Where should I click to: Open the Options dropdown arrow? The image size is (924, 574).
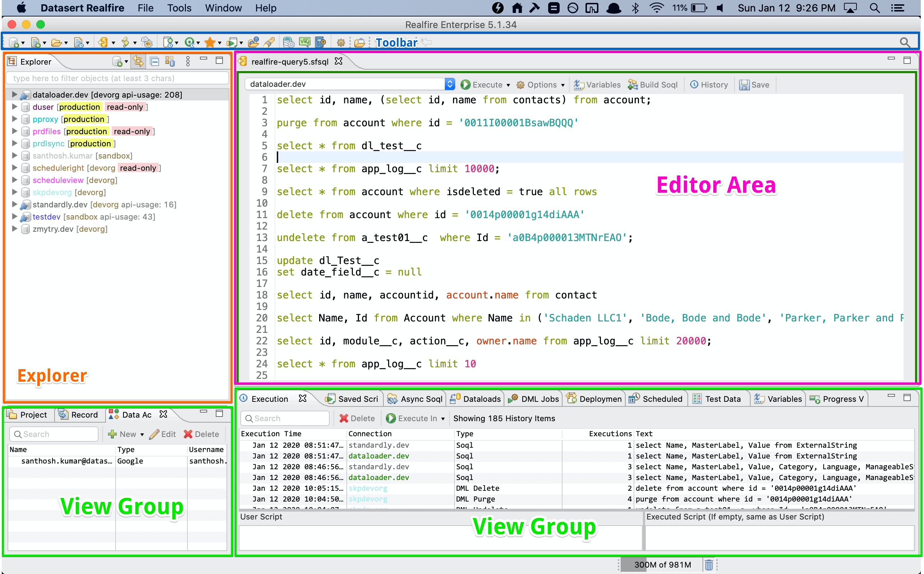coord(563,85)
